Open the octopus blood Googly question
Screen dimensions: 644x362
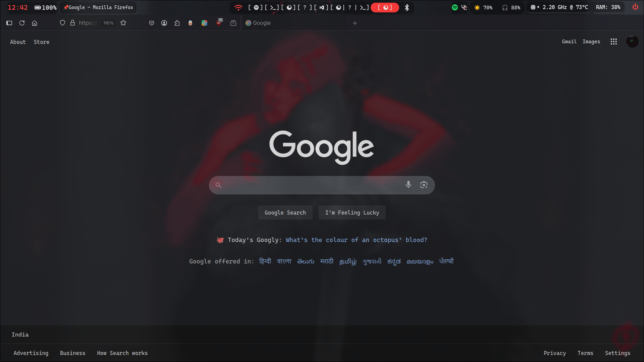click(357, 240)
